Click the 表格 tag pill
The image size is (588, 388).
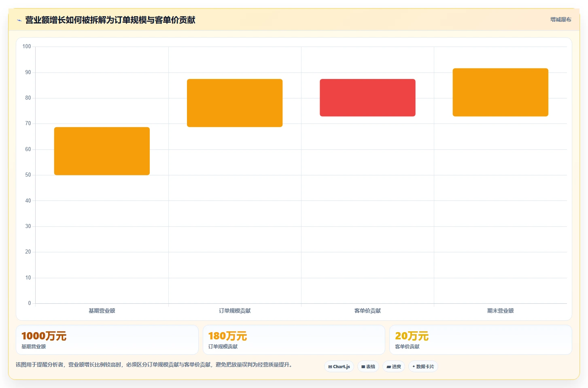[x=368, y=367]
